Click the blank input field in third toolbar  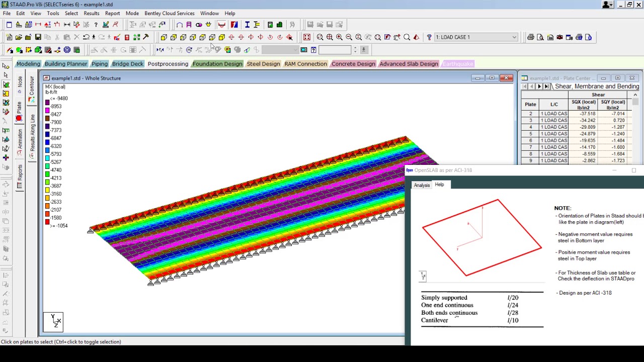coord(335,50)
